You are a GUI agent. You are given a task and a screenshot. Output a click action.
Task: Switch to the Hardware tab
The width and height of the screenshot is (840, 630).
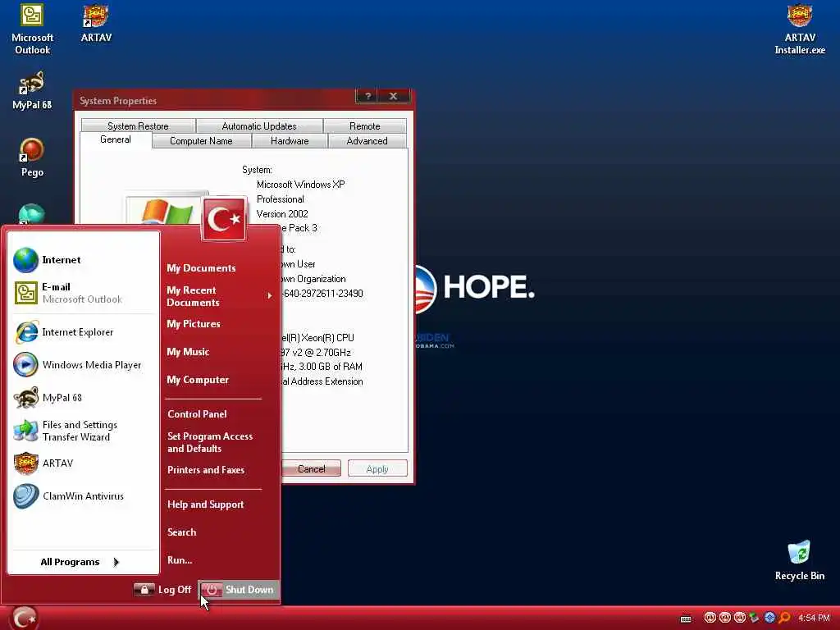[x=290, y=141]
